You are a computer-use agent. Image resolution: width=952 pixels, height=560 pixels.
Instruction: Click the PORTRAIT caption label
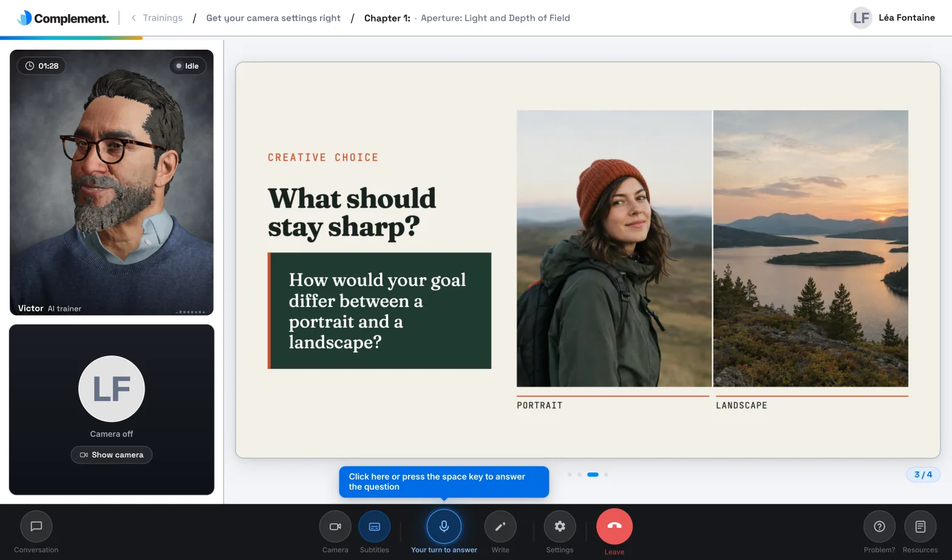540,405
